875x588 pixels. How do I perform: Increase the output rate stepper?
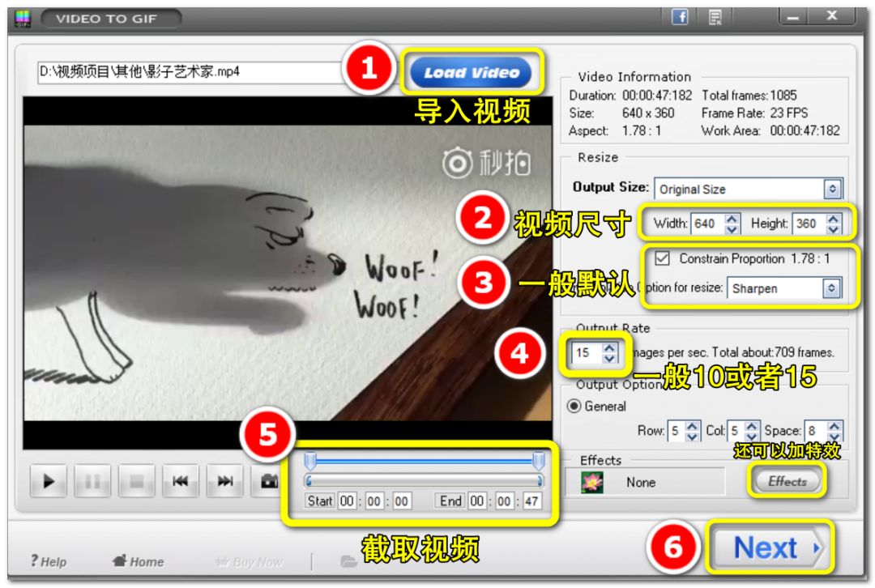click(609, 347)
